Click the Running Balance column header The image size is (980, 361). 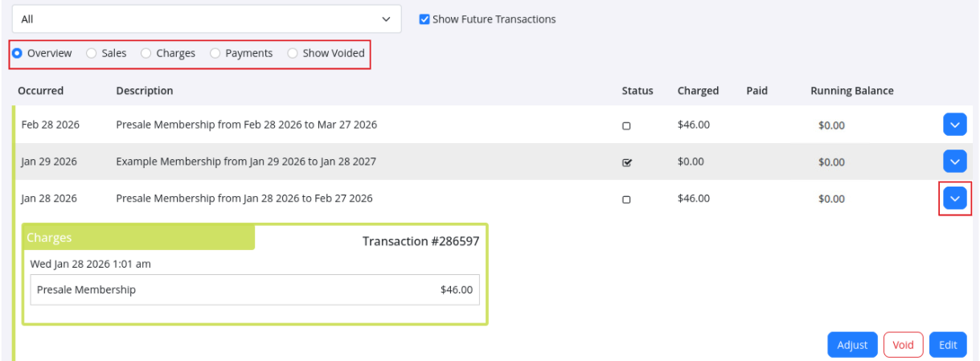click(851, 91)
